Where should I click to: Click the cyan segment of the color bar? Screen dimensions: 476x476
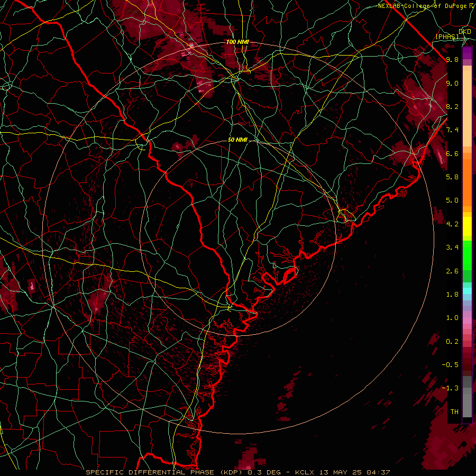tap(467, 291)
